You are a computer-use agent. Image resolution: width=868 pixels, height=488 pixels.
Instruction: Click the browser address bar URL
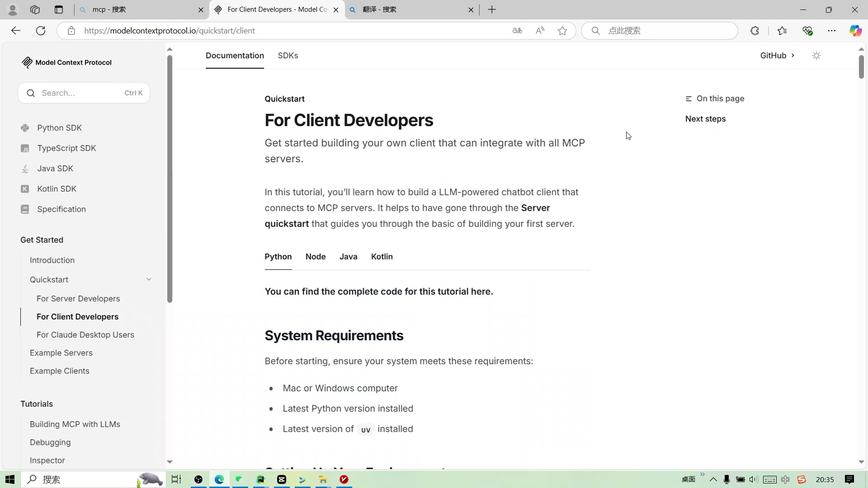(170, 31)
